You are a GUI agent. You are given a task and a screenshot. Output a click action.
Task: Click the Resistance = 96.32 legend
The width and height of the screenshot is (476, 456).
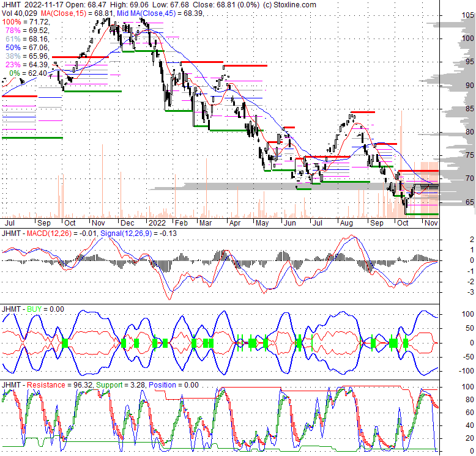coord(60,385)
